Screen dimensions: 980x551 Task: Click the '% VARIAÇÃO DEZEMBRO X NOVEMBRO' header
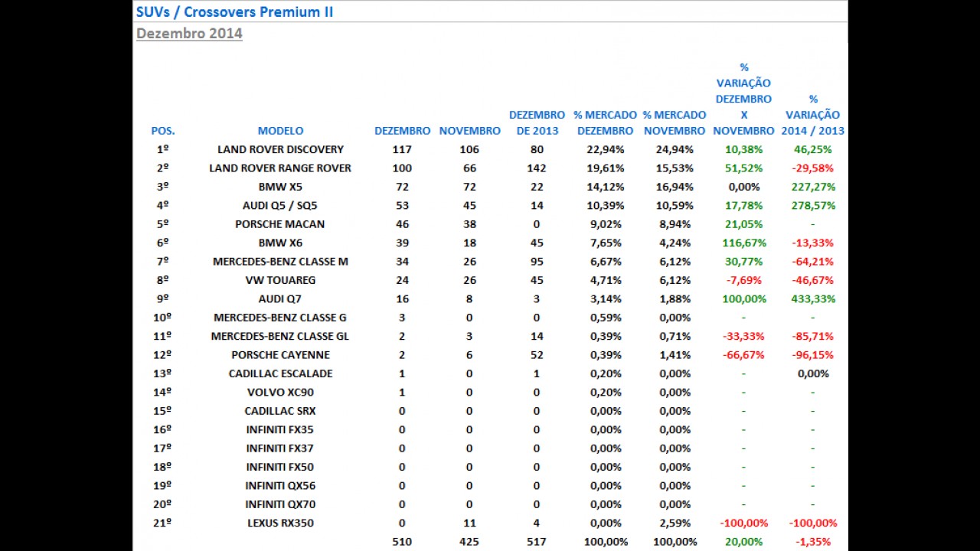[x=743, y=99]
